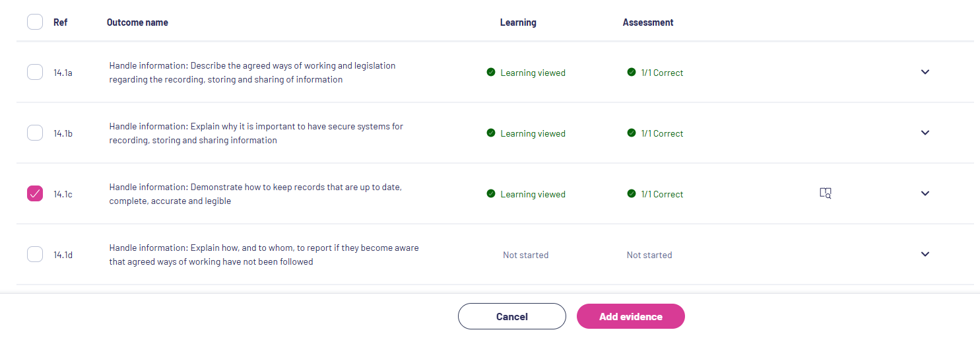
Task: Open evidence preview icon for 14.1c
Action: tap(825, 193)
